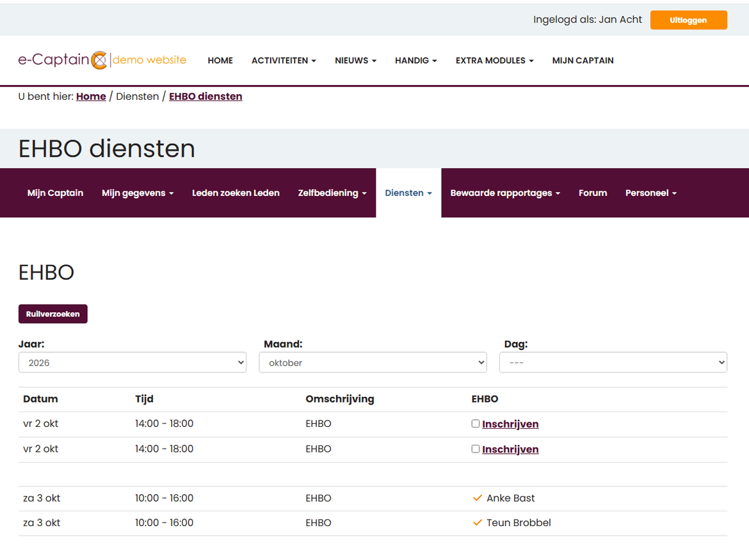Click Inschrijven link in first row
Viewport: 749px width, 560px height.
[x=510, y=424]
